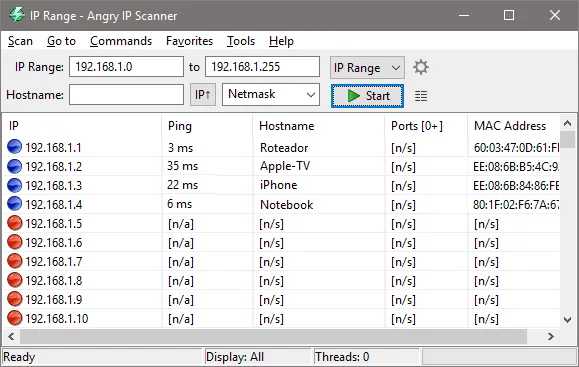The image size is (579, 367).
Task: Click Threads: 0 in status bar
Action: tap(342, 357)
